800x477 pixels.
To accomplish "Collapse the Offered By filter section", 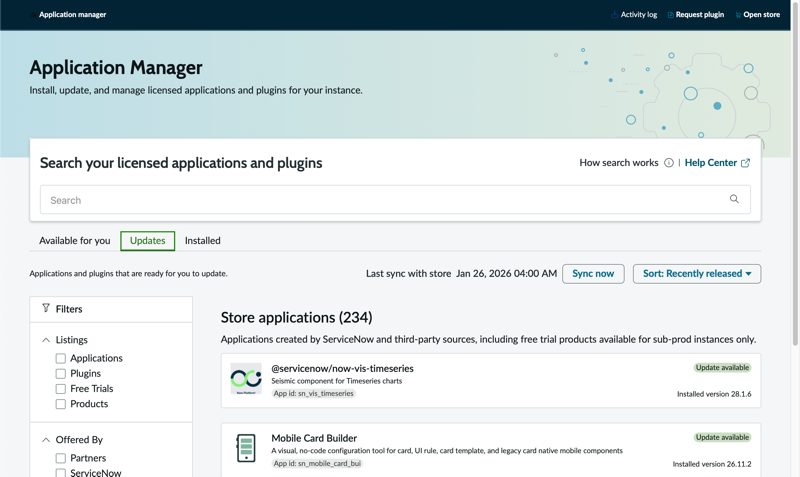I will click(46, 440).
